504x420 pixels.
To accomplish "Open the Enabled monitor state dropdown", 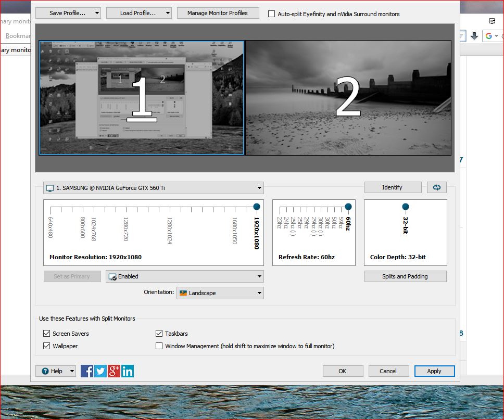I will (x=184, y=276).
